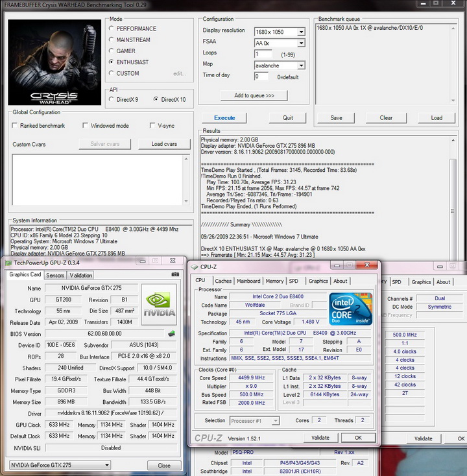Click Add to queue button
Screen dimensions: 467x476
click(254, 95)
